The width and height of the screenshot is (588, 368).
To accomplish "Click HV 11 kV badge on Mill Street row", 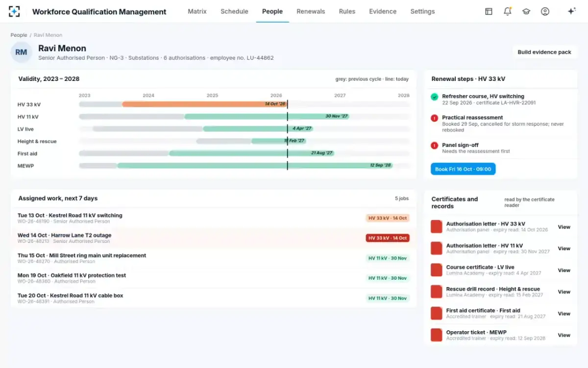I will click(388, 258).
